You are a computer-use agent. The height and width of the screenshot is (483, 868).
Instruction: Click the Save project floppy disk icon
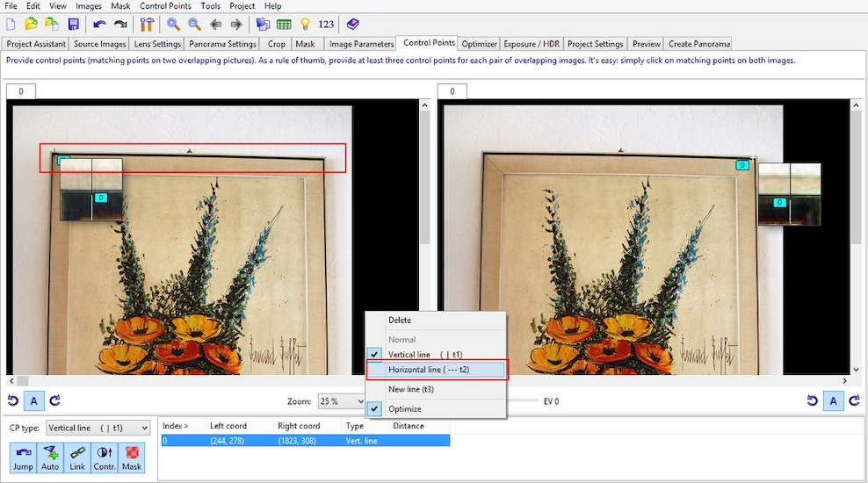(x=73, y=25)
